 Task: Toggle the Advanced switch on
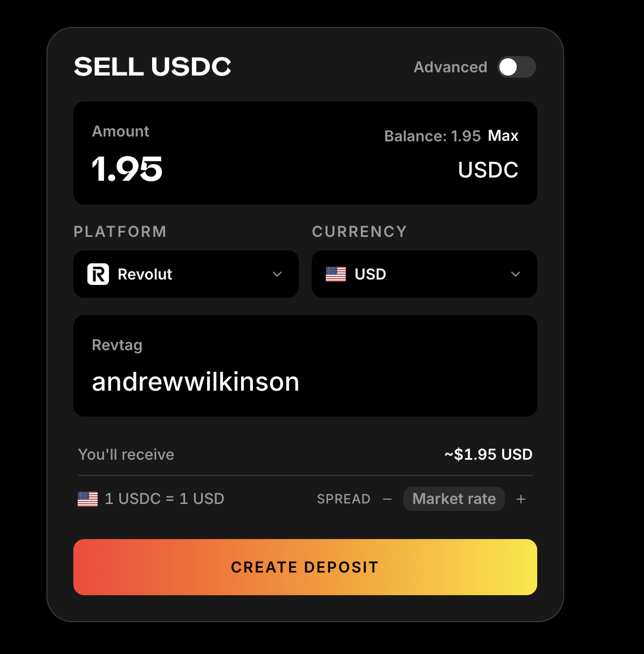pos(516,67)
